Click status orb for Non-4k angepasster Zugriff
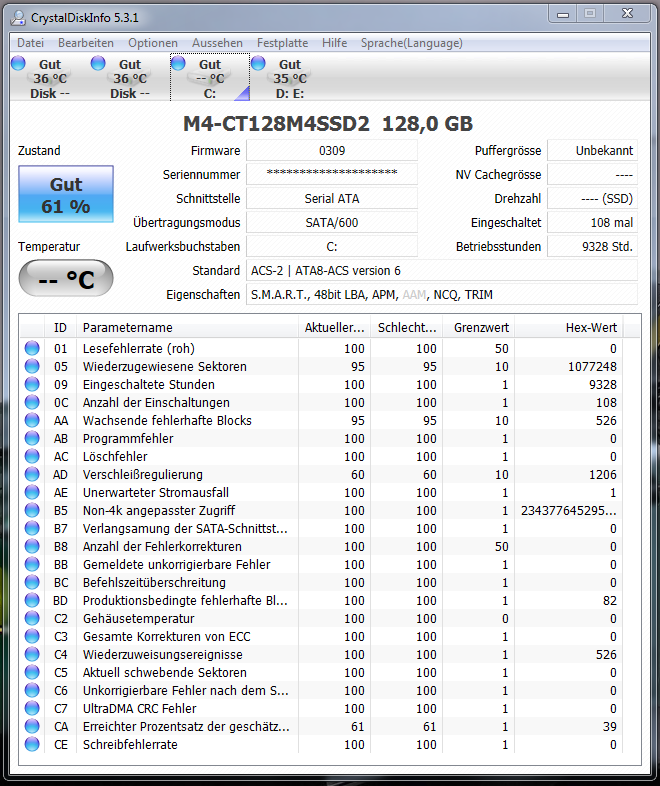The width and height of the screenshot is (660, 786). [x=32, y=510]
